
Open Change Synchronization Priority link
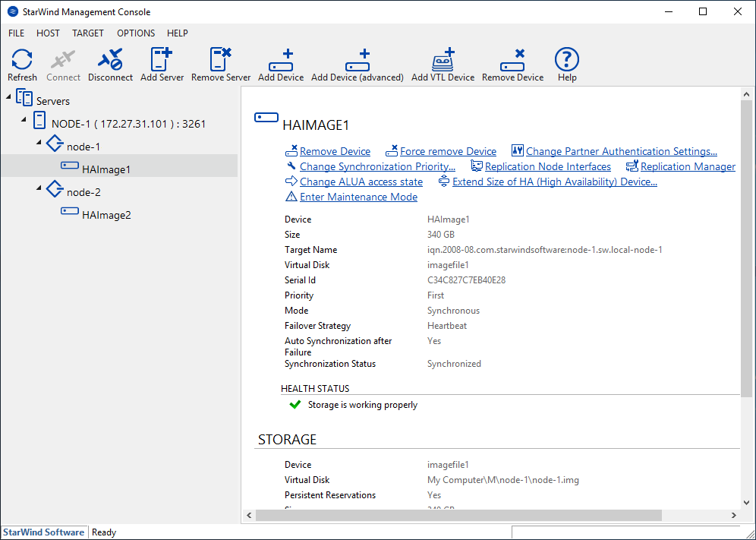(x=377, y=166)
